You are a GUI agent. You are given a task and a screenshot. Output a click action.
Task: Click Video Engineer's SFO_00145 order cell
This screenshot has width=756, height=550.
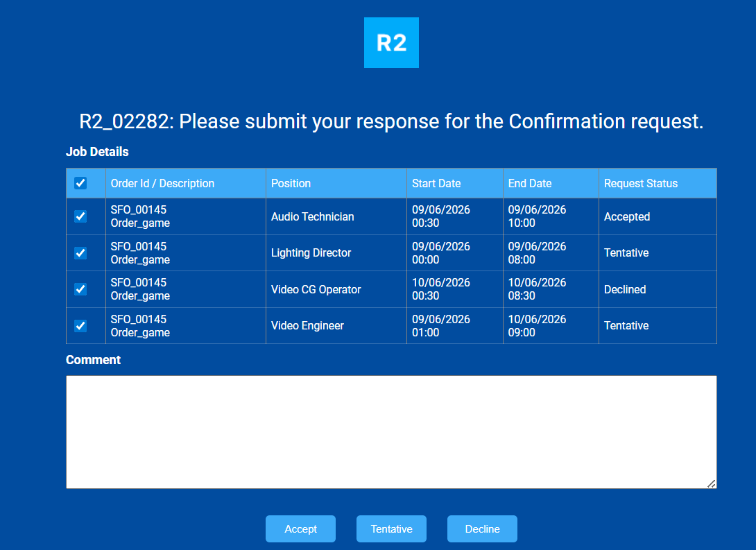point(186,326)
